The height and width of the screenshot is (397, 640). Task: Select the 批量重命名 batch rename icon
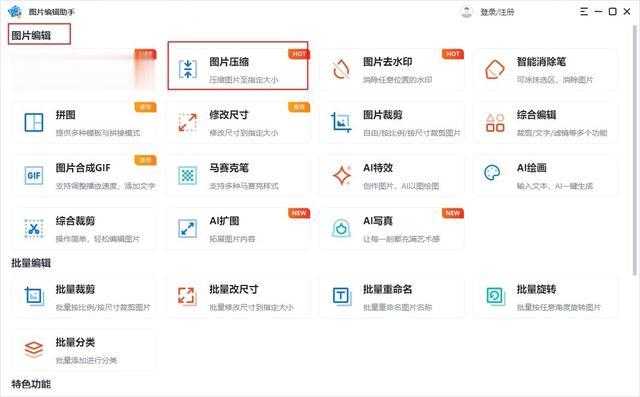tap(342, 296)
